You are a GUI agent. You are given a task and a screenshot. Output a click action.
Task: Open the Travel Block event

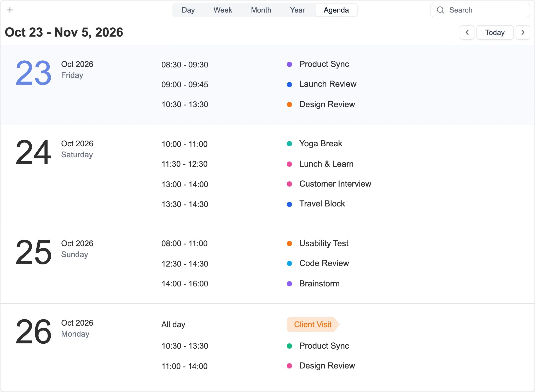click(322, 204)
